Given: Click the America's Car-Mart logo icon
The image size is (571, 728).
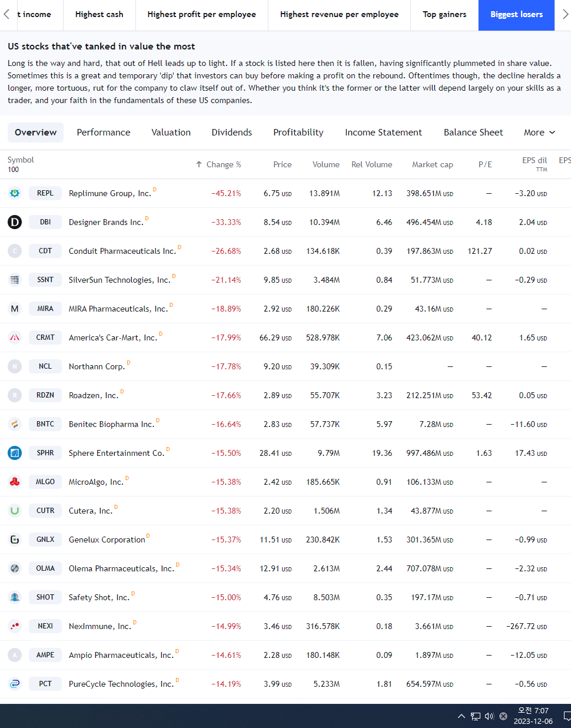Looking at the screenshot, I should tap(15, 337).
